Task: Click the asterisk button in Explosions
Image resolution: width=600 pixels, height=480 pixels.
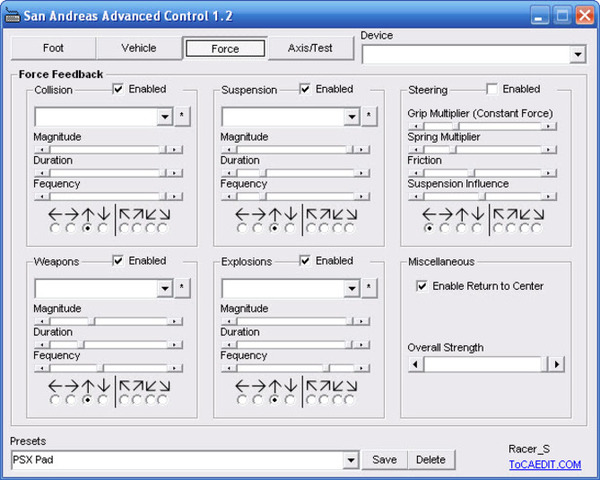Action: pyautogui.click(x=369, y=287)
